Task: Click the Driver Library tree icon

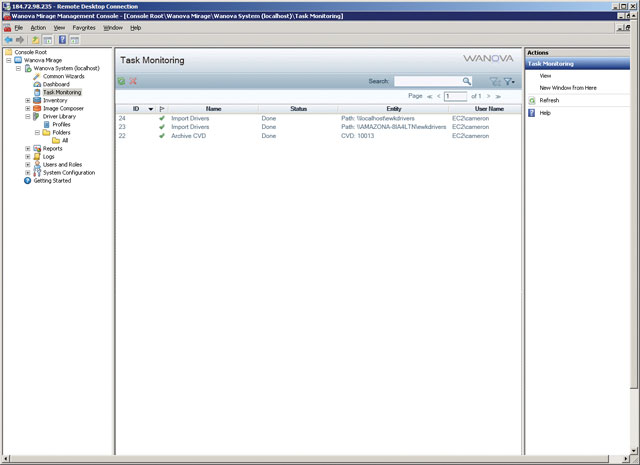Action: [36, 116]
